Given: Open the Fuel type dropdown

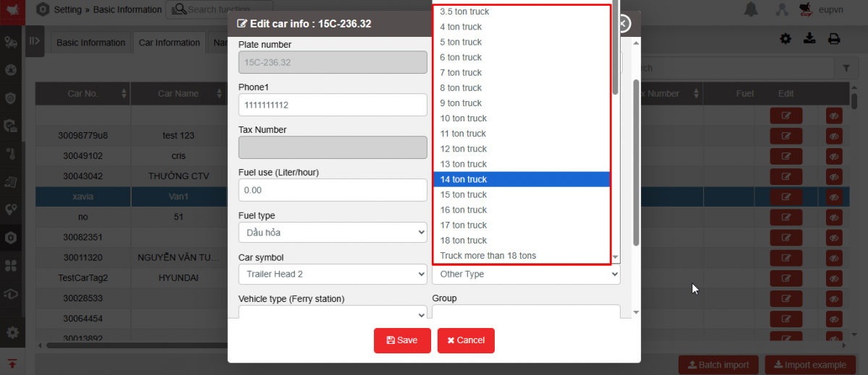Looking at the screenshot, I should click(332, 233).
